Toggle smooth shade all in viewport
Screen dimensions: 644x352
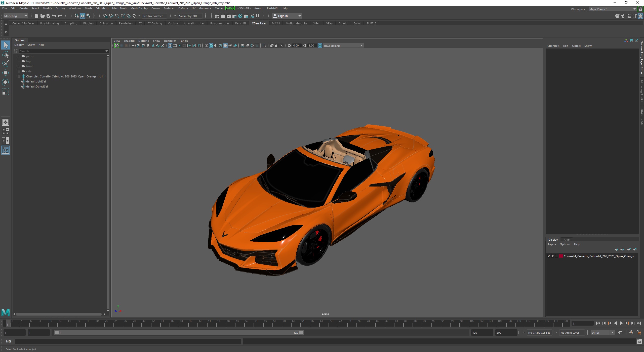[211, 46]
